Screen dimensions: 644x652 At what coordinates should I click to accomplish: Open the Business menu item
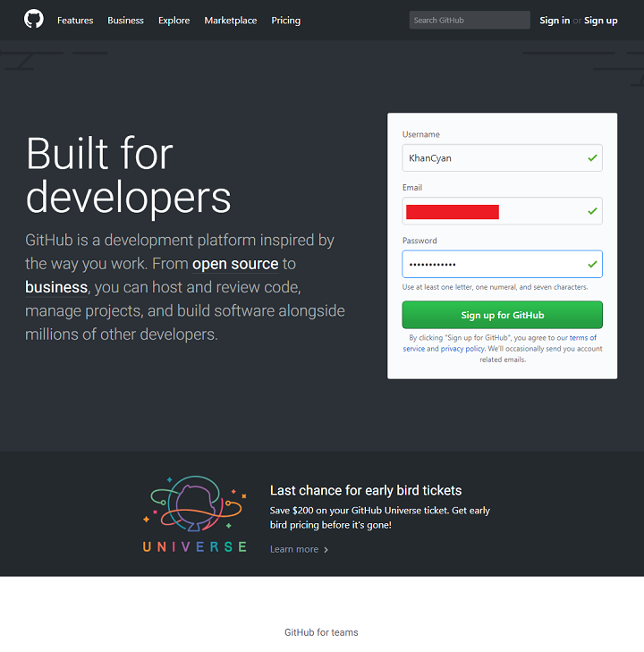pos(125,21)
